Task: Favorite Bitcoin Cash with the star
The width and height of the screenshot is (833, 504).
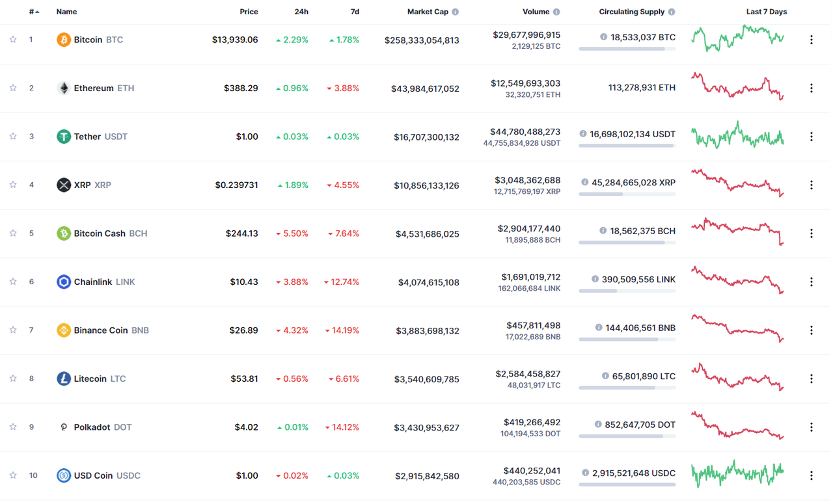Action: coord(13,233)
